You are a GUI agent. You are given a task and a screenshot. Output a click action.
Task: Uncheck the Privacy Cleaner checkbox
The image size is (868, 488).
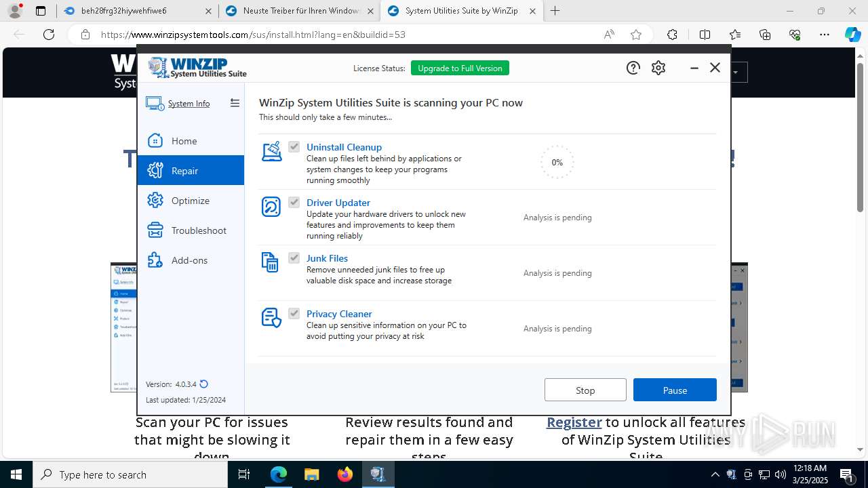[x=294, y=313]
